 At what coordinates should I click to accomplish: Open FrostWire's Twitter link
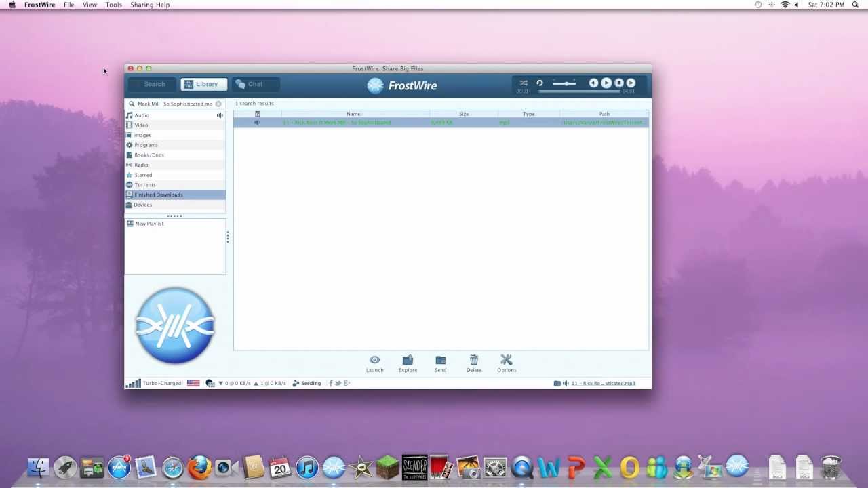coord(338,383)
